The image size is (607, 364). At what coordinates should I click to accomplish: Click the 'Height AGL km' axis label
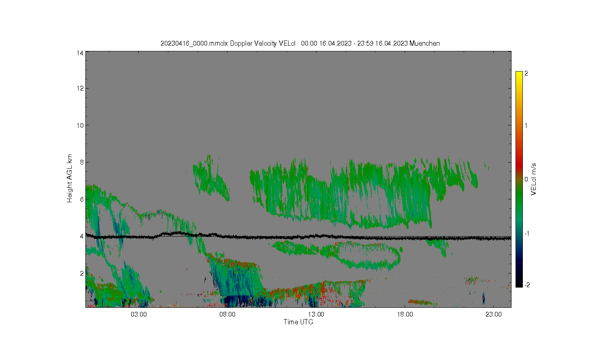[x=70, y=178]
